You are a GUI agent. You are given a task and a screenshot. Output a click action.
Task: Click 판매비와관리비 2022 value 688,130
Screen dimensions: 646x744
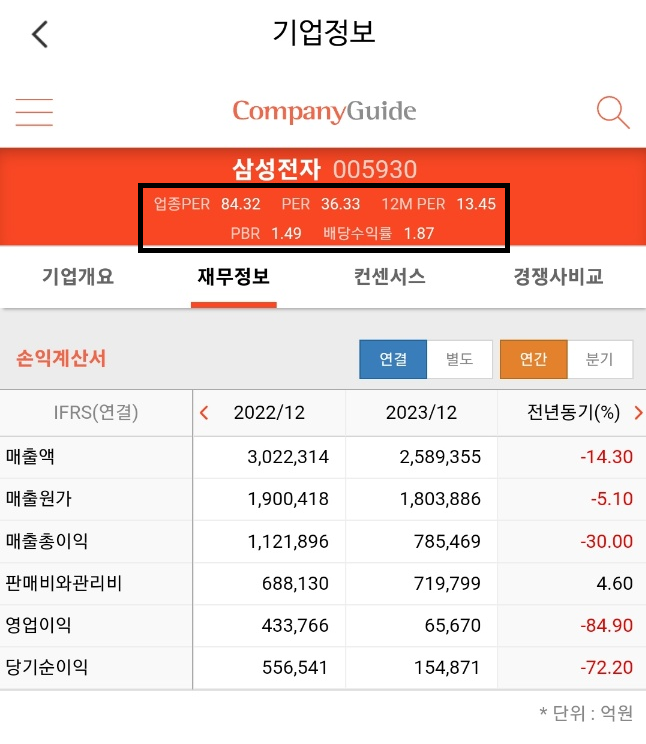click(295, 584)
